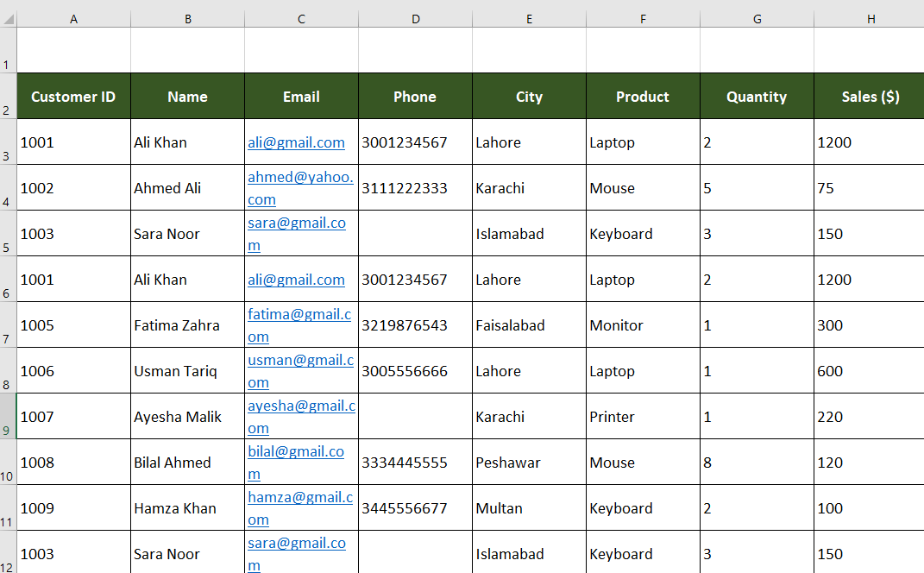Select the Peshawar city cell
This screenshot has height=573, width=924.
(529, 463)
